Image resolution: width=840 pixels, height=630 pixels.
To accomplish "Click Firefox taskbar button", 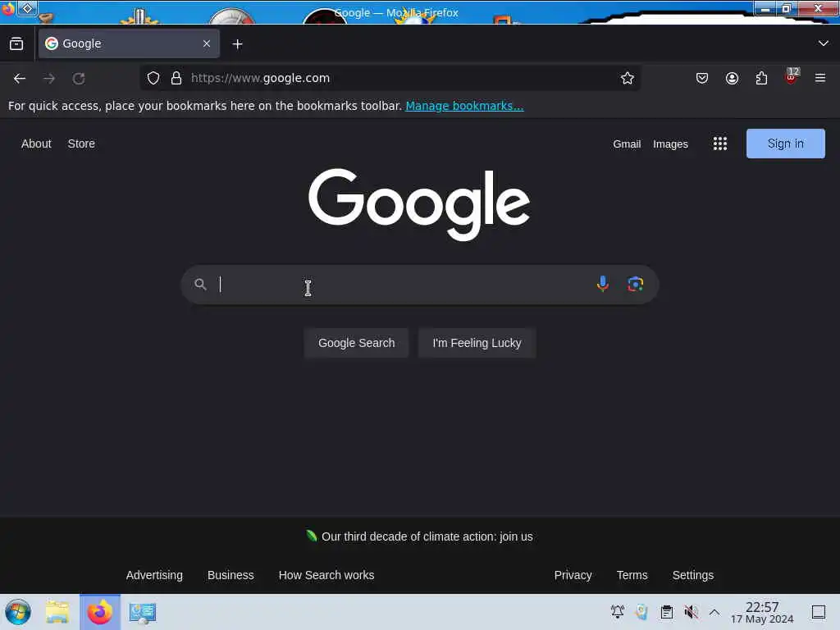I will point(100,612).
